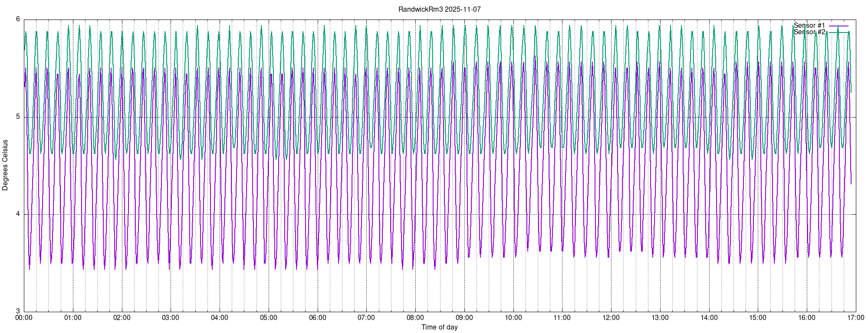Screen dimensions: 868x333
Task: Click the y-axis tick label 4
Action: coord(18,214)
